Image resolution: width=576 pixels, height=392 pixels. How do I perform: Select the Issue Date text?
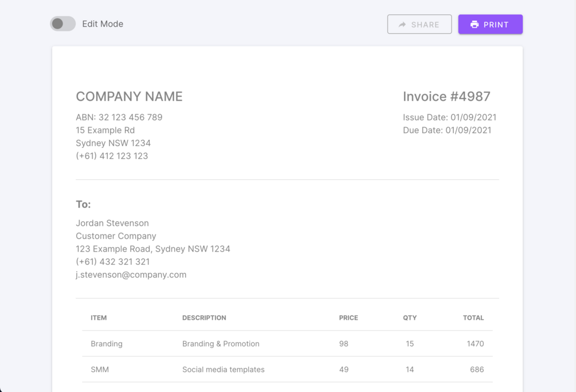click(449, 117)
